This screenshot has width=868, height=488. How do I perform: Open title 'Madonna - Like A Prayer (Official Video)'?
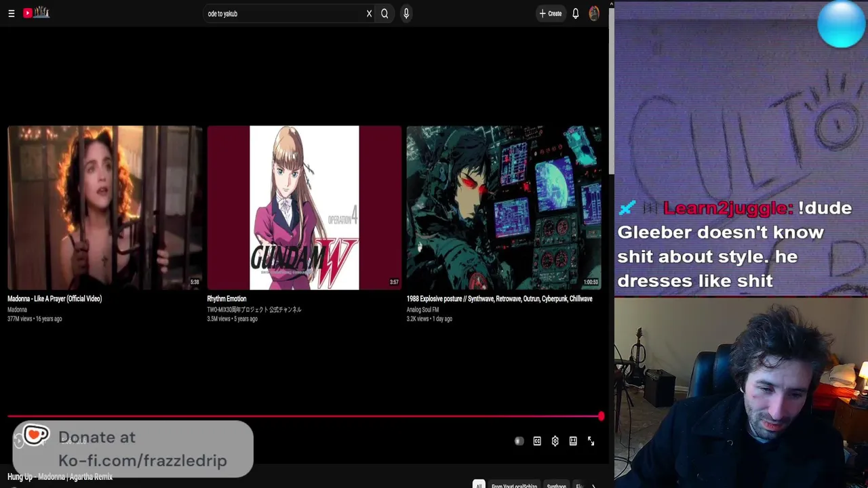[54, 299]
